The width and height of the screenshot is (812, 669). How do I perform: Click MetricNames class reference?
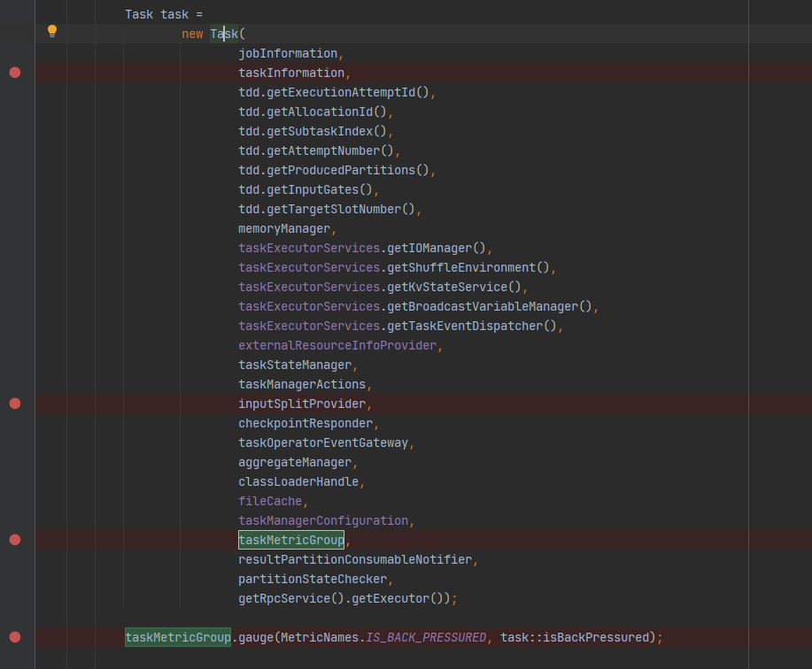[320, 637]
